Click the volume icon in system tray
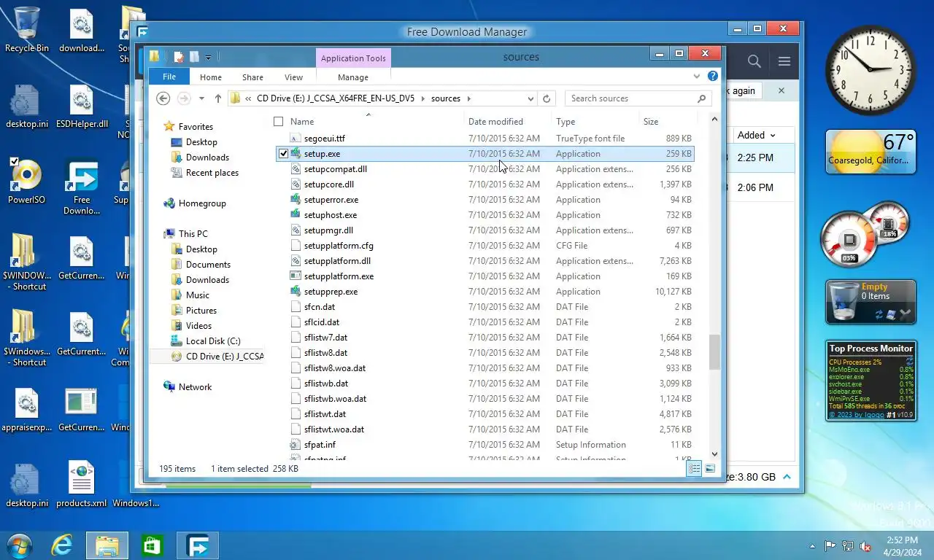The width and height of the screenshot is (934, 560). click(865, 546)
